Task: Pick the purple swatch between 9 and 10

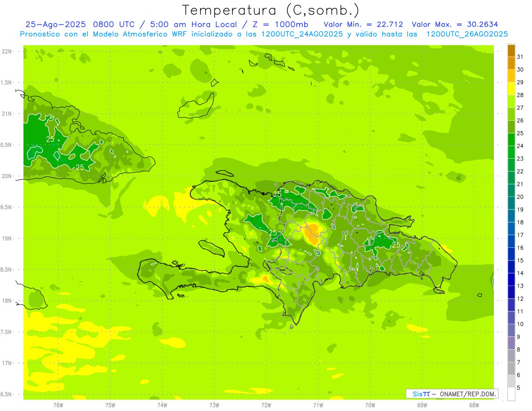Action: click(x=511, y=330)
